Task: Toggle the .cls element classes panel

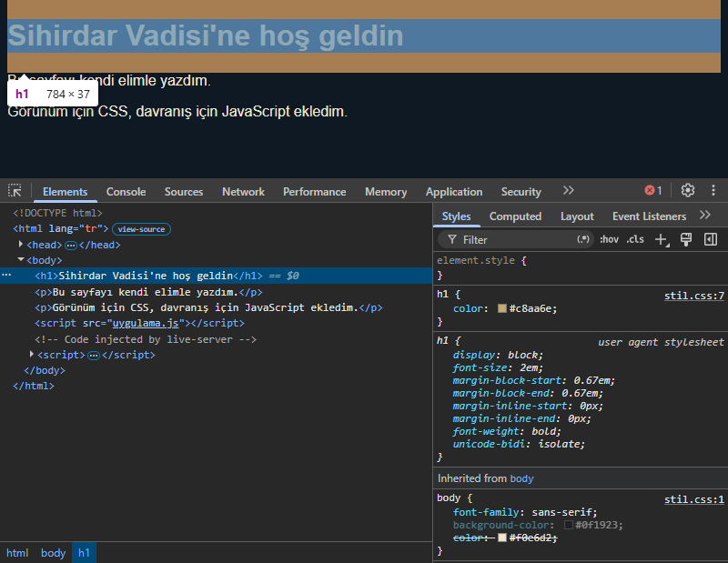Action: pos(635,239)
